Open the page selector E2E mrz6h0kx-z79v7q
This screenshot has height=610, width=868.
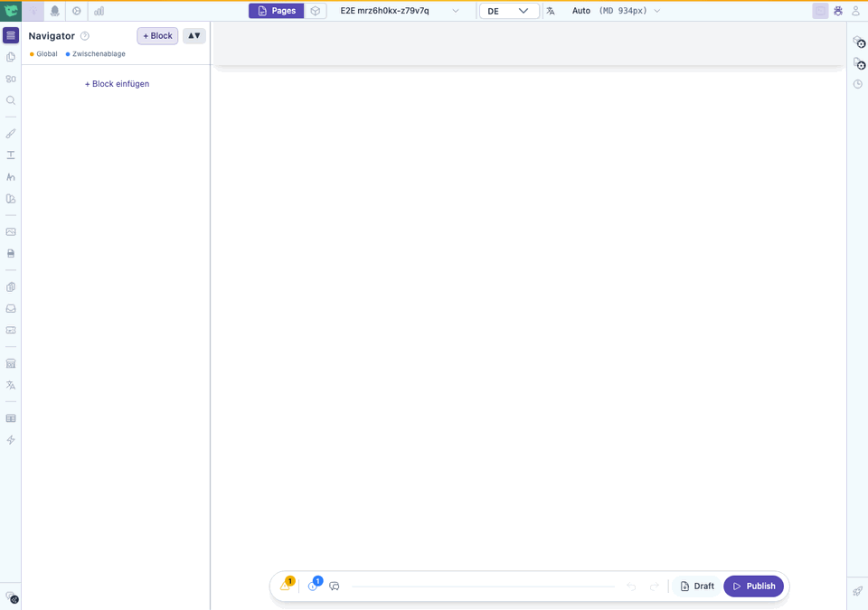point(400,11)
